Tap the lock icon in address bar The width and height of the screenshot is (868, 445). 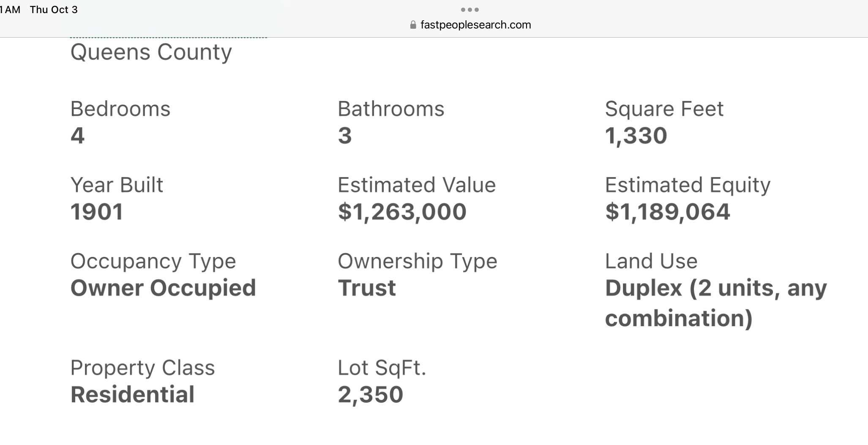click(x=413, y=25)
